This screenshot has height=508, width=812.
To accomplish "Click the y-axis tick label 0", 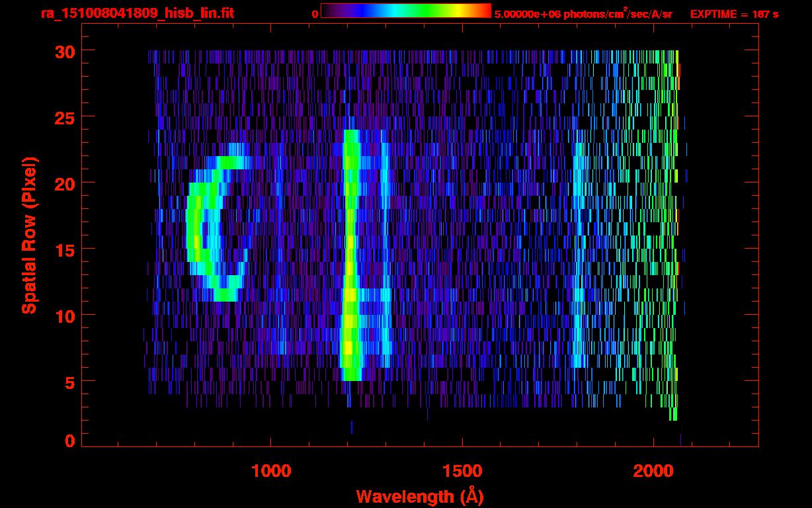I will click(x=69, y=441).
